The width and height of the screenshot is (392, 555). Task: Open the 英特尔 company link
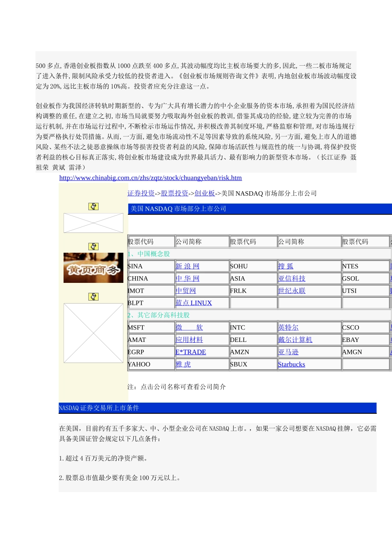pyautogui.click(x=288, y=327)
